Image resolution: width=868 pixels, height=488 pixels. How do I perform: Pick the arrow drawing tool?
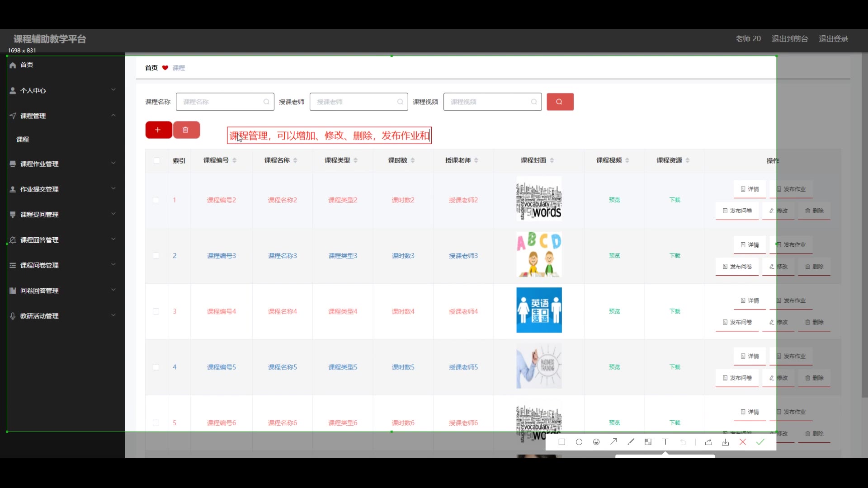click(613, 442)
